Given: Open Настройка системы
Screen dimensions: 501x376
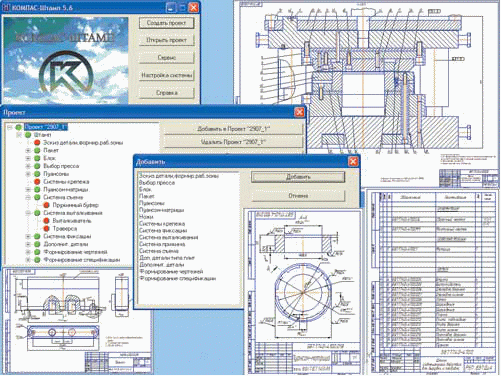Looking at the screenshot, I should [166, 75].
